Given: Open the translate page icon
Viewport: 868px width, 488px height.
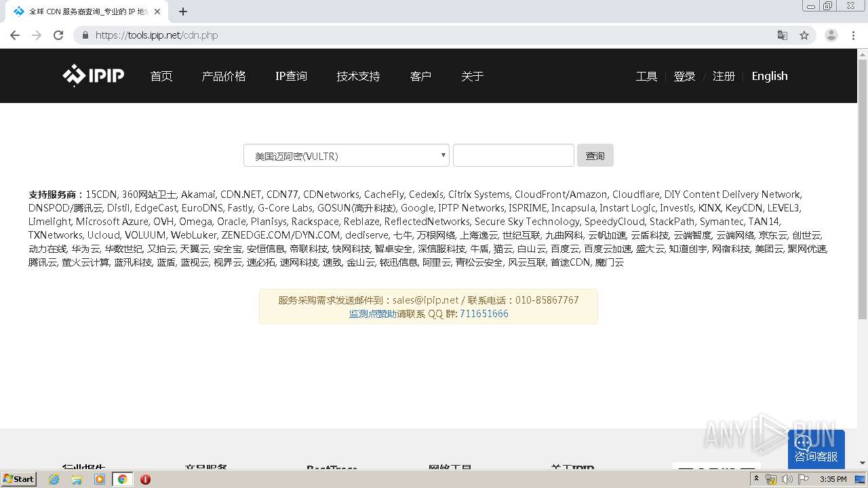Looking at the screenshot, I should coord(782,35).
